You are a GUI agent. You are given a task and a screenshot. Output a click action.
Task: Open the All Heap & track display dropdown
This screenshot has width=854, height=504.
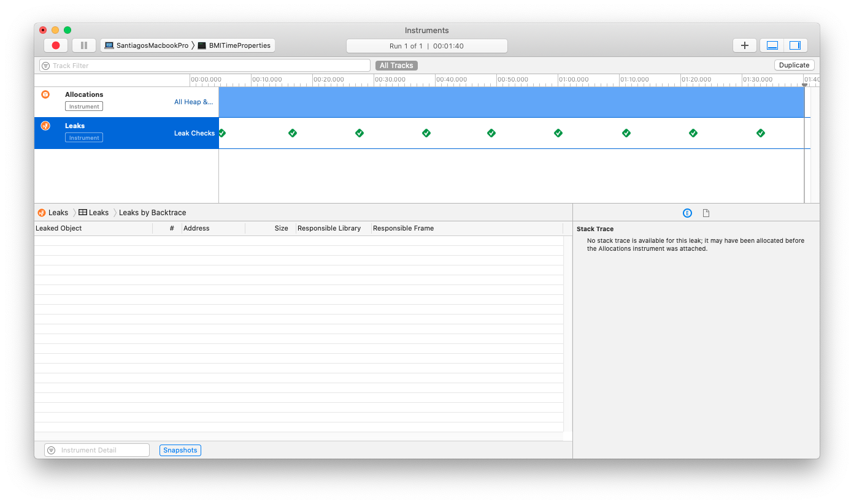click(194, 102)
